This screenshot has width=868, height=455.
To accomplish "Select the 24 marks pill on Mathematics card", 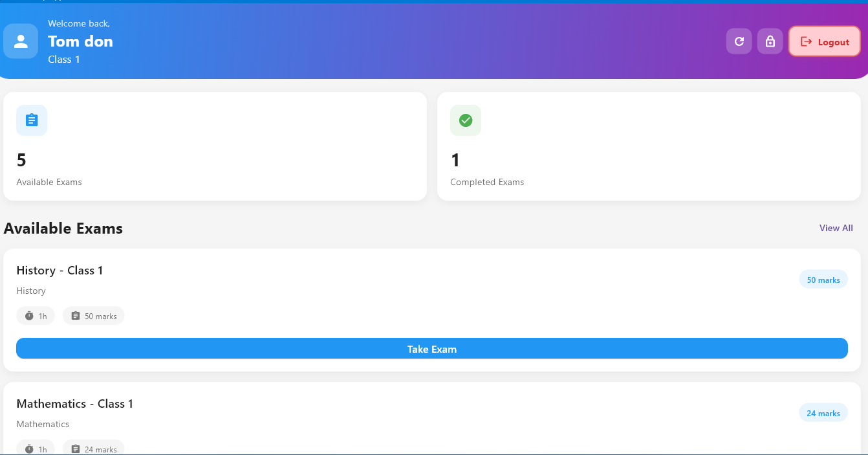I will tap(823, 412).
